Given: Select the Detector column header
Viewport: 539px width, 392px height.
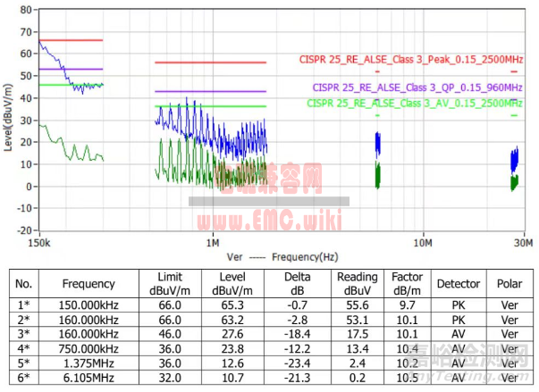Looking at the screenshot, I should click(459, 284).
